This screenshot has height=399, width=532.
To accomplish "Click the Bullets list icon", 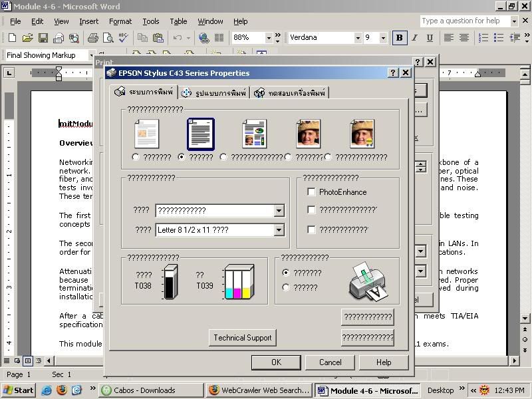I will 498,38.
